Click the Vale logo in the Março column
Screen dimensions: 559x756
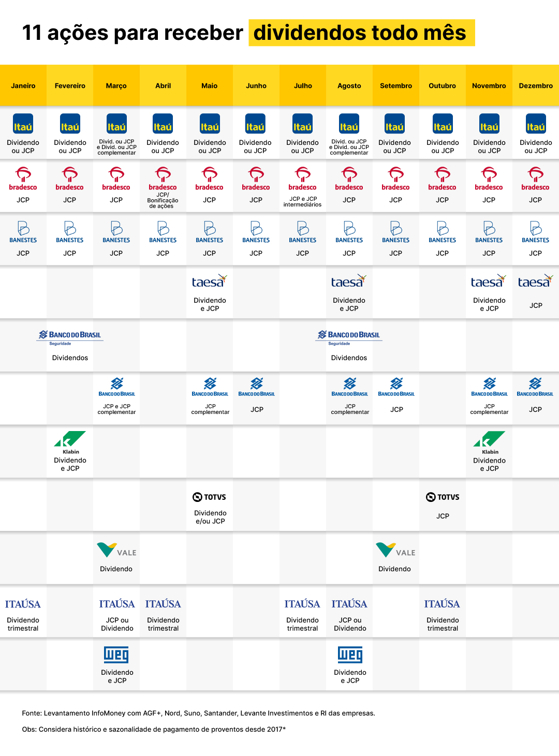pos(116,550)
